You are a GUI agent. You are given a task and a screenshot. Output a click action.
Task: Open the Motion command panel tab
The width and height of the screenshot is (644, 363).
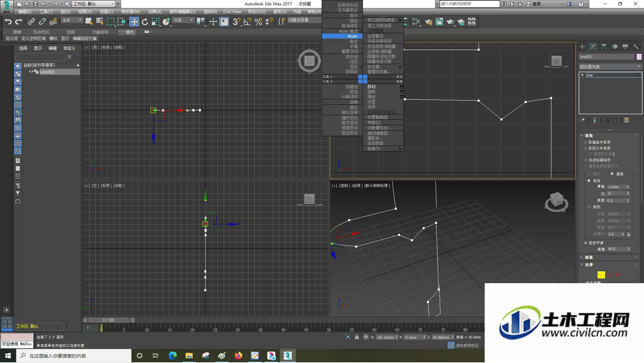coord(614,47)
